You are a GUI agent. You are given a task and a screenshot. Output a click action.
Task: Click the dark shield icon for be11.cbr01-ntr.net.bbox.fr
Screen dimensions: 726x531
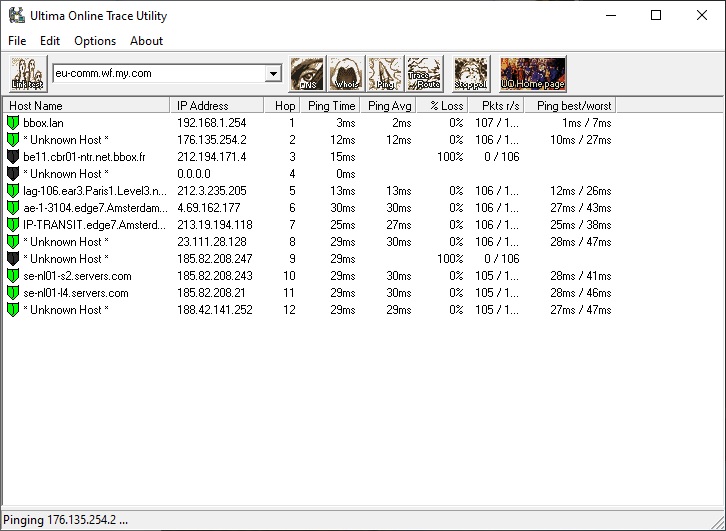point(13,157)
